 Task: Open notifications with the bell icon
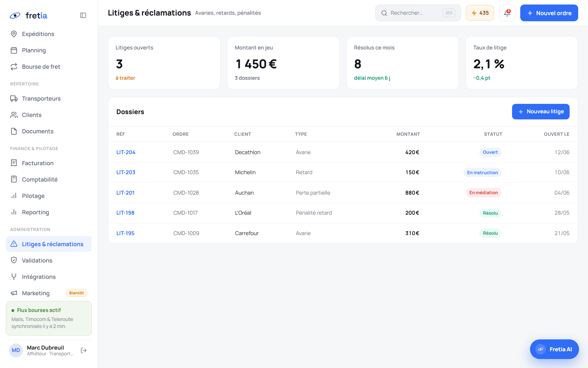click(507, 13)
